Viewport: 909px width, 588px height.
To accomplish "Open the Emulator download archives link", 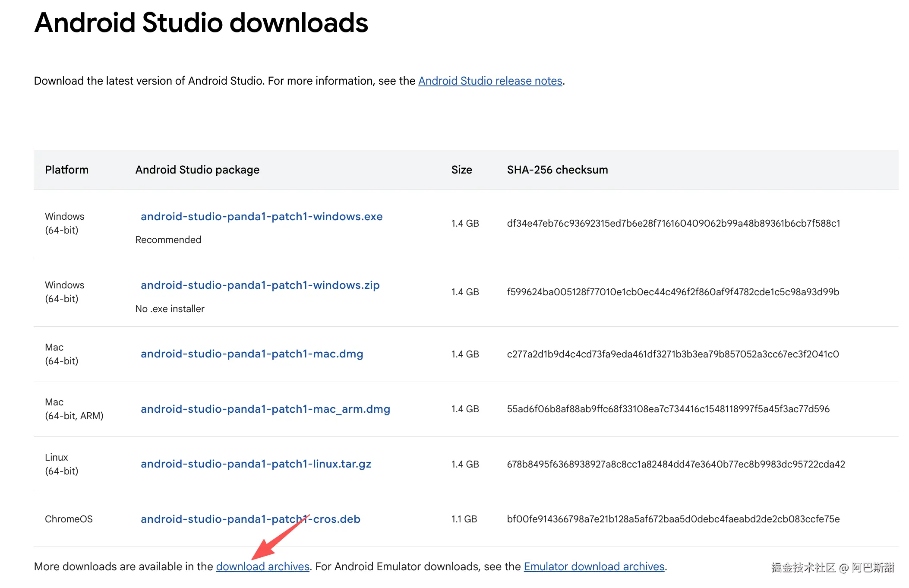I will (x=594, y=566).
